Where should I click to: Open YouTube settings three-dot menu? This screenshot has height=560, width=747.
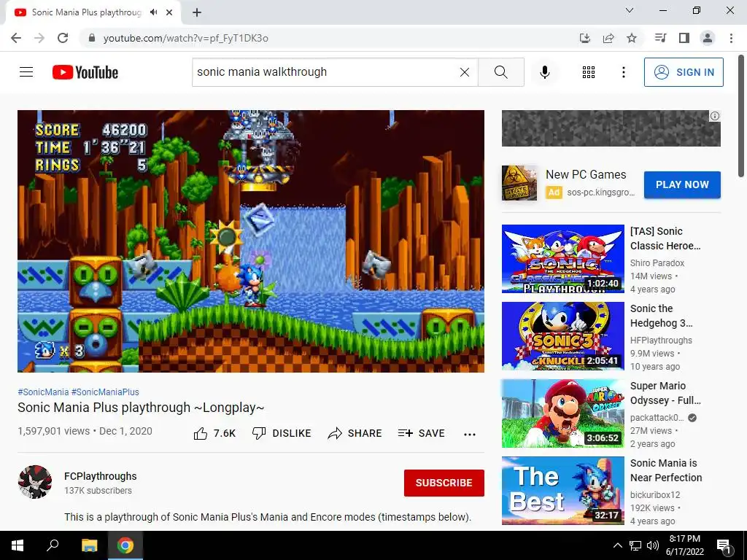click(x=623, y=72)
